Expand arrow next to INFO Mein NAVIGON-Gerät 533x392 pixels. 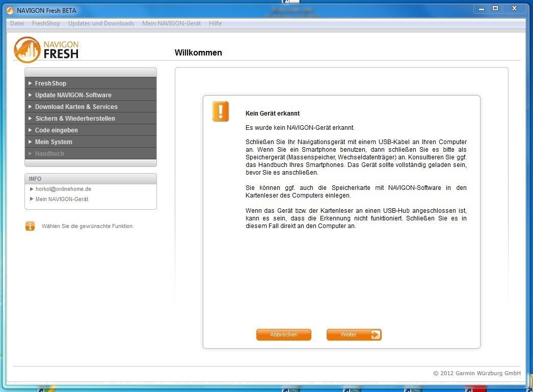tap(32, 199)
